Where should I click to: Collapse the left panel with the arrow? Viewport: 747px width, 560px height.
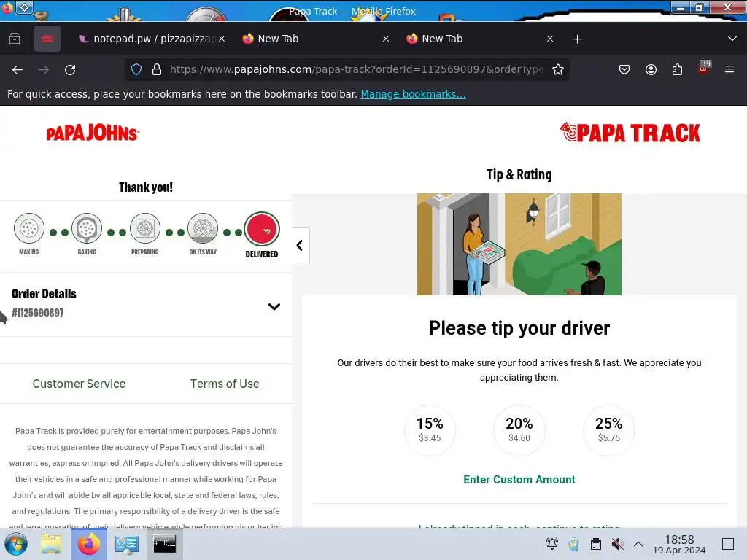(x=300, y=245)
